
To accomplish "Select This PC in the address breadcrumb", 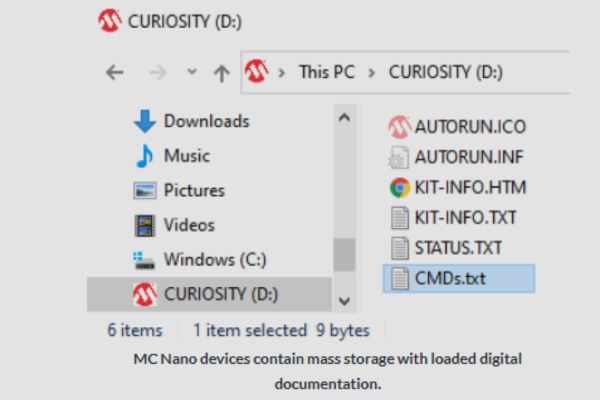I will pos(326,73).
